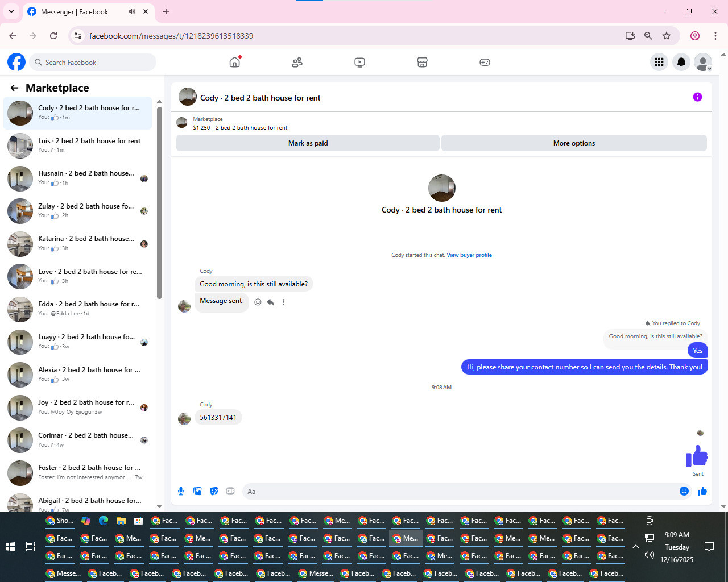Open conversation information purple icon
Screen dimensions: 728x582
[697, 97]
